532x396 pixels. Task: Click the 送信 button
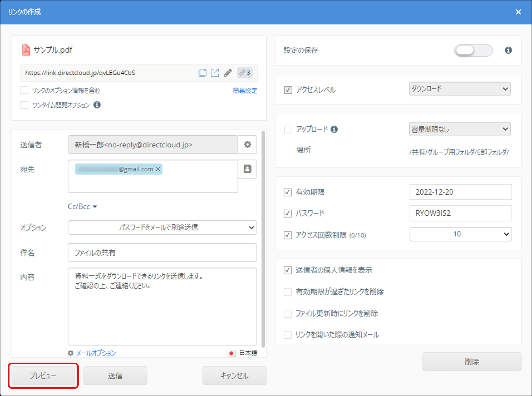[115, 375]
